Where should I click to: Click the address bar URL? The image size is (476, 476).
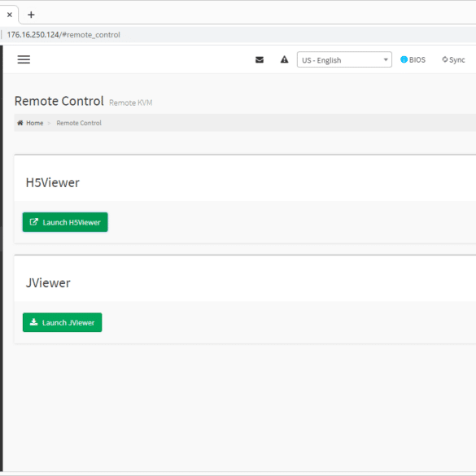63,35
